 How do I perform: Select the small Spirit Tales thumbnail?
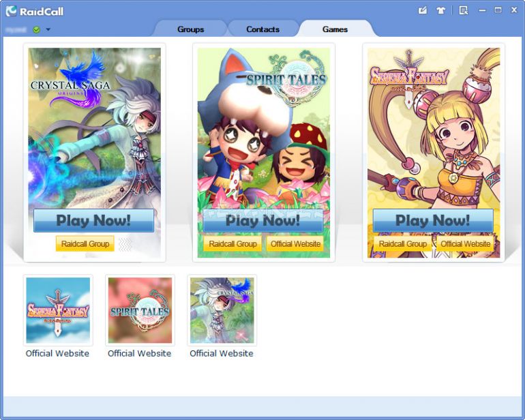point(140,310)
